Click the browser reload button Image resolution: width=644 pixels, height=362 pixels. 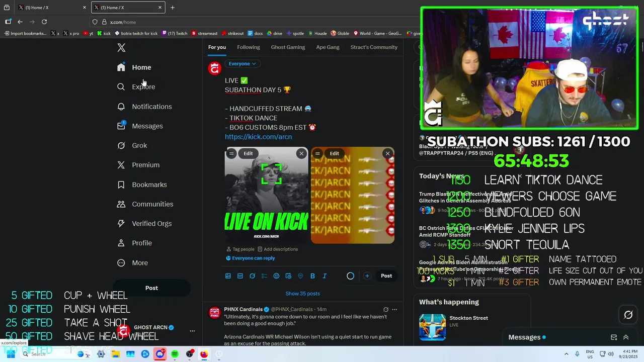44,22
